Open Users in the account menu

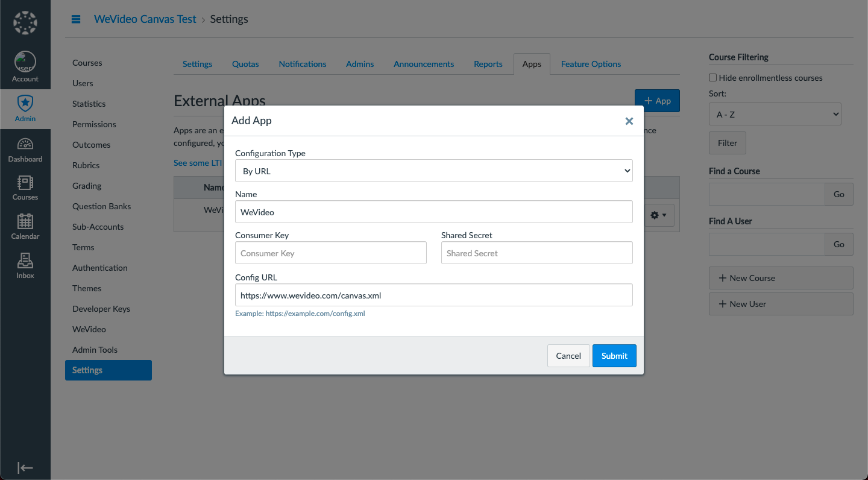tap(83, 83)
